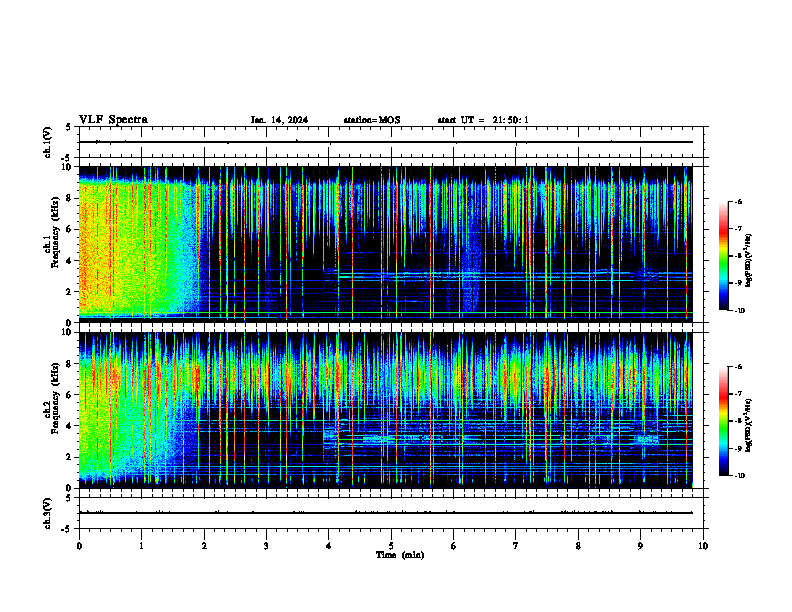
Task: Click the time axis tick label "4"
Action: (x=329, y=546)
